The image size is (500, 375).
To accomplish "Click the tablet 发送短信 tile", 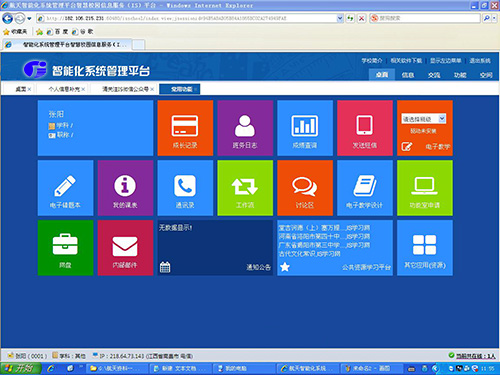I will 365,128.
